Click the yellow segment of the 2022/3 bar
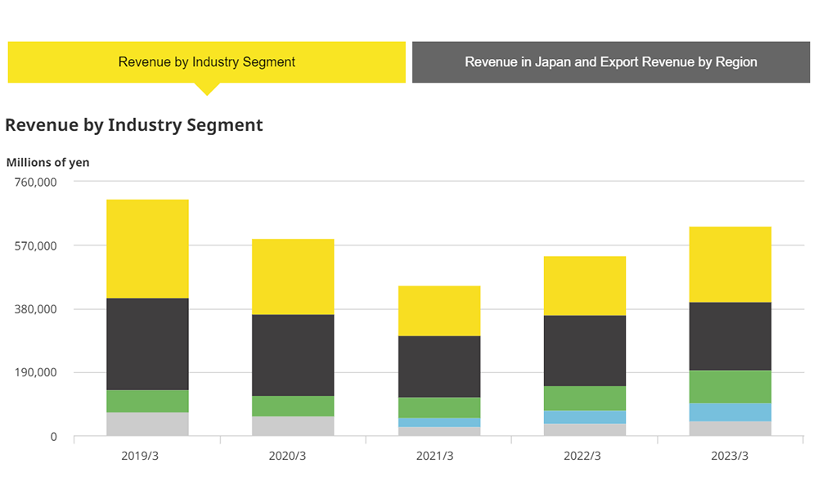 (x=584, y=286)
